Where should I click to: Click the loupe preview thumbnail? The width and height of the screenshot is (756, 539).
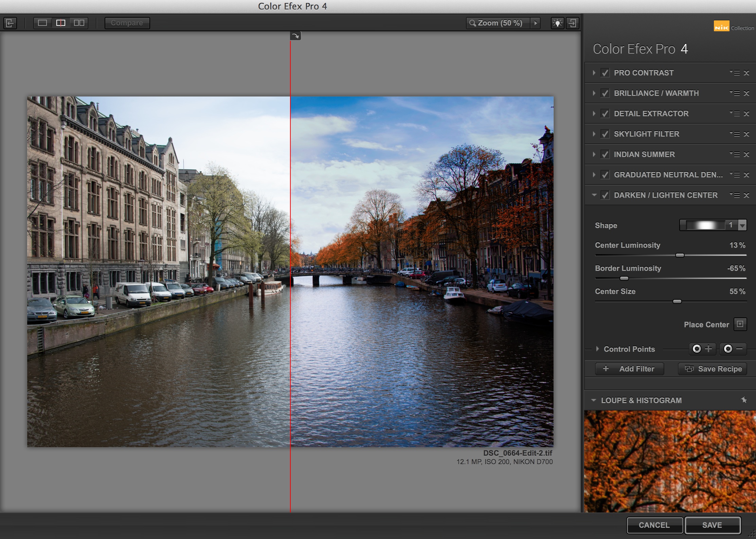coord(670,461)
